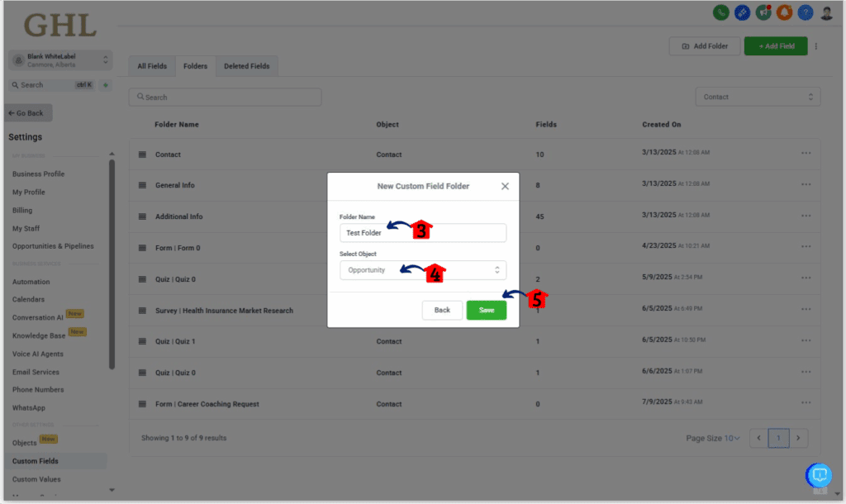
Task: Open the orange notifications bell
Action: click(x=784, y=12)
